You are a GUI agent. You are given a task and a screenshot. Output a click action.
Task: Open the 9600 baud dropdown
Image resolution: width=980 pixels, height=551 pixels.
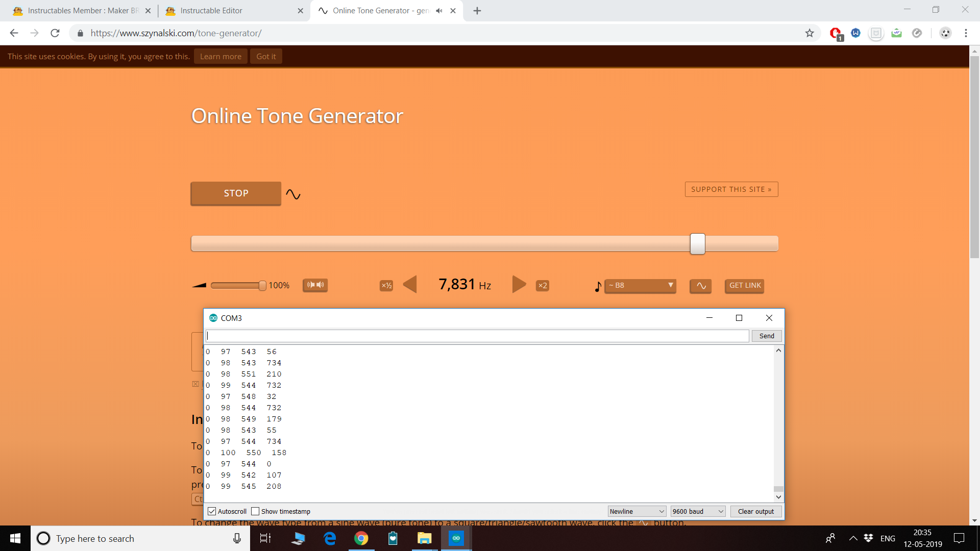698,511
